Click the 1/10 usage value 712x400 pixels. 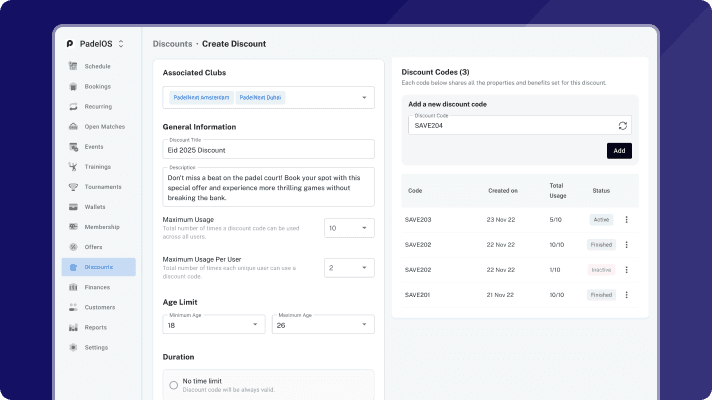[555, 270]
